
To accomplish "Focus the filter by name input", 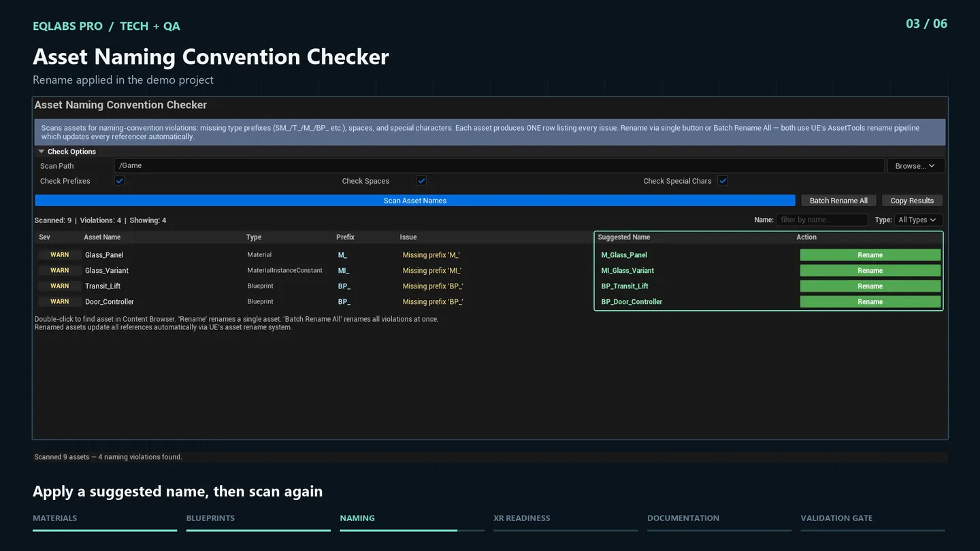I will click(821, 220).
